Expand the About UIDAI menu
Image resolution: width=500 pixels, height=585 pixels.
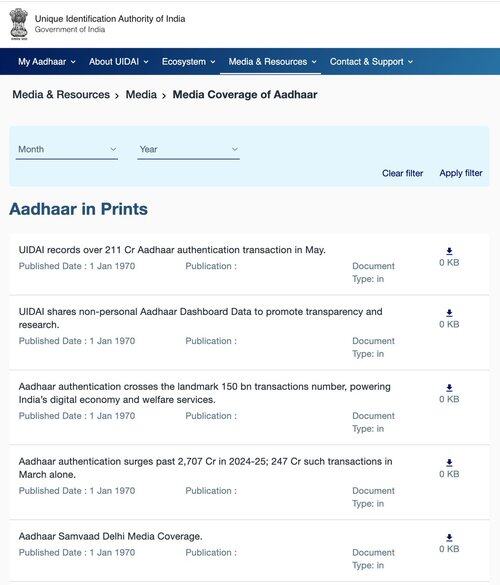pyautogui.click(x=119, y=62)
